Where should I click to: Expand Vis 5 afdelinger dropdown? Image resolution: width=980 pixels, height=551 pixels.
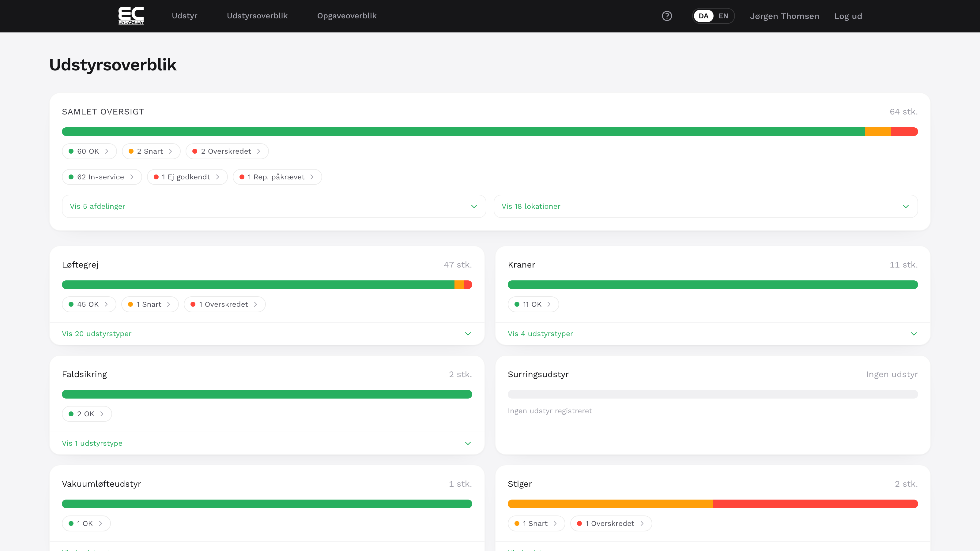[274, 207]
